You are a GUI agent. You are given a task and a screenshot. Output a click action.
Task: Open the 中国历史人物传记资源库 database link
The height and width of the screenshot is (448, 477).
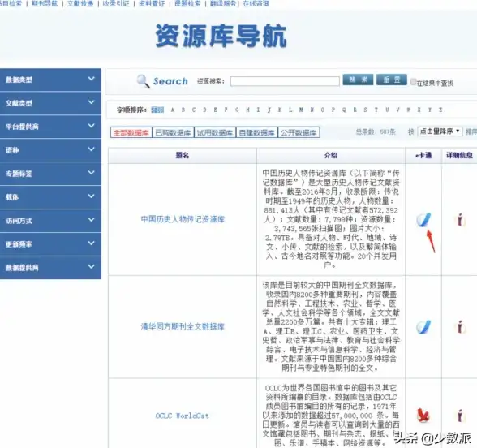(183, 219)
